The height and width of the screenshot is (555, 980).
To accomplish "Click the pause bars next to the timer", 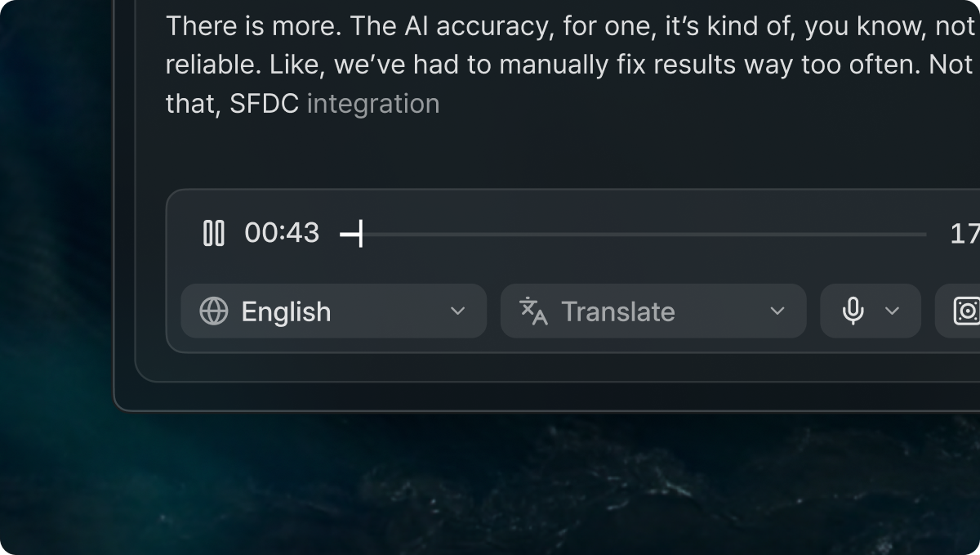I will point(213,233).
